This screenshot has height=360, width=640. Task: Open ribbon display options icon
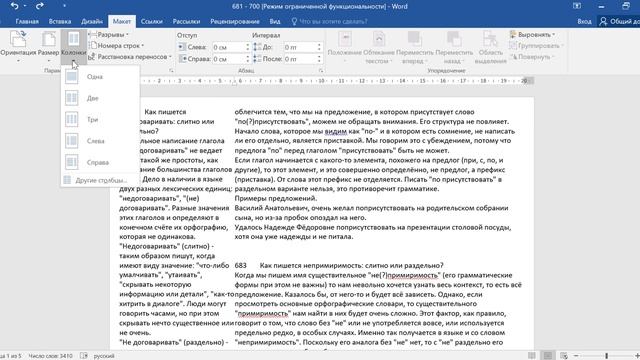(577, 6)
